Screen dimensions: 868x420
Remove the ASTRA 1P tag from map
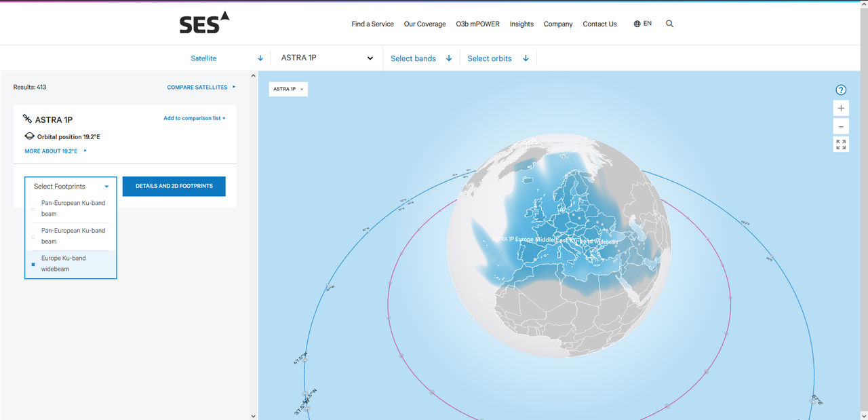302,89
